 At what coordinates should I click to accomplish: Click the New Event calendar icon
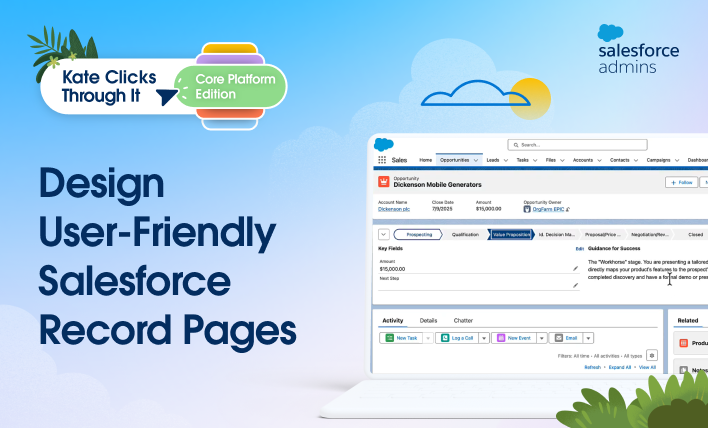[501, 338]
